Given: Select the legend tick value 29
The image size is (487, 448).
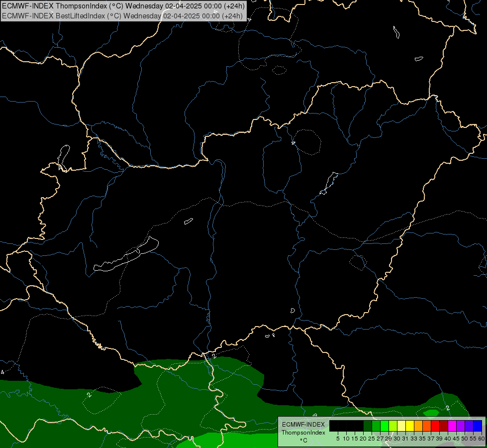Looking at the screenshot, I should [x=389, y=439].
